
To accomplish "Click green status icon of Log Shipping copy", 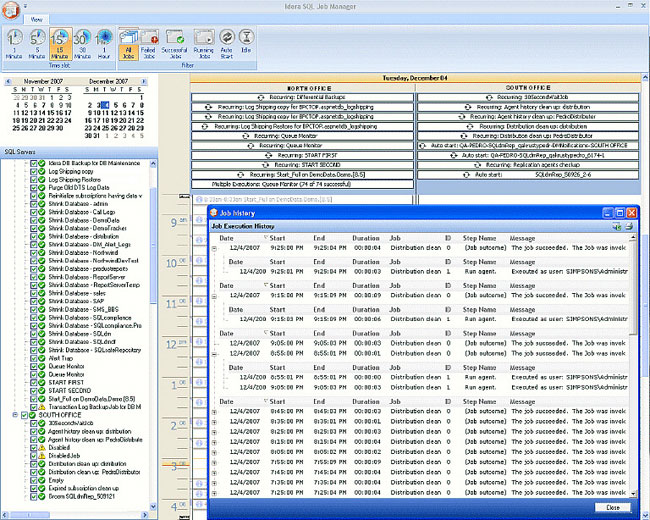I will pyautogui.click(x=42, y=172).
